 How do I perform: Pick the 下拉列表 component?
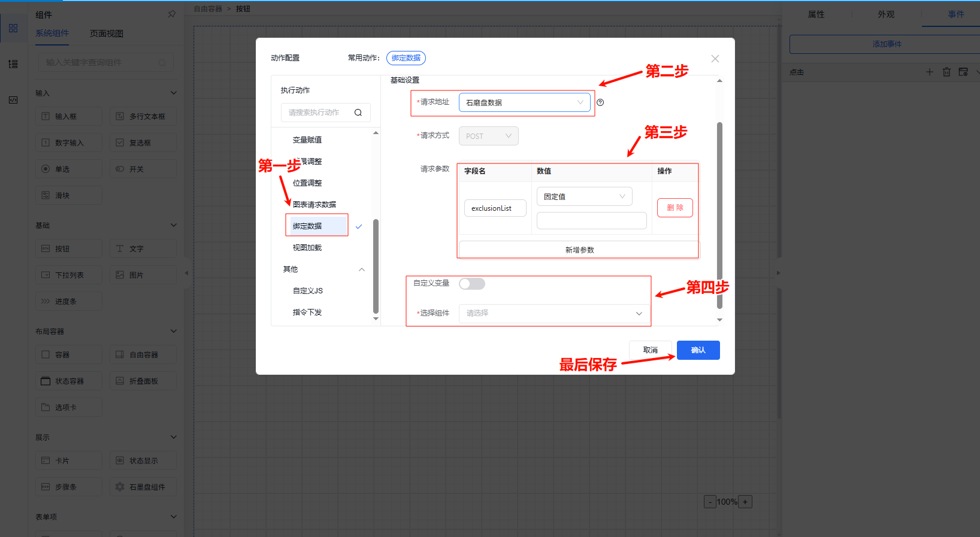click(x=69, y=275)
